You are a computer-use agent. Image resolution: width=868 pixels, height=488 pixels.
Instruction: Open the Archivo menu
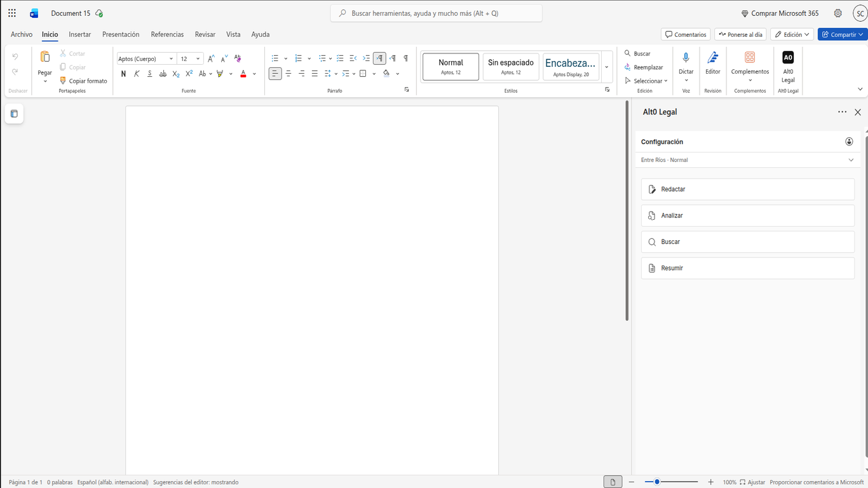point(21,34)
